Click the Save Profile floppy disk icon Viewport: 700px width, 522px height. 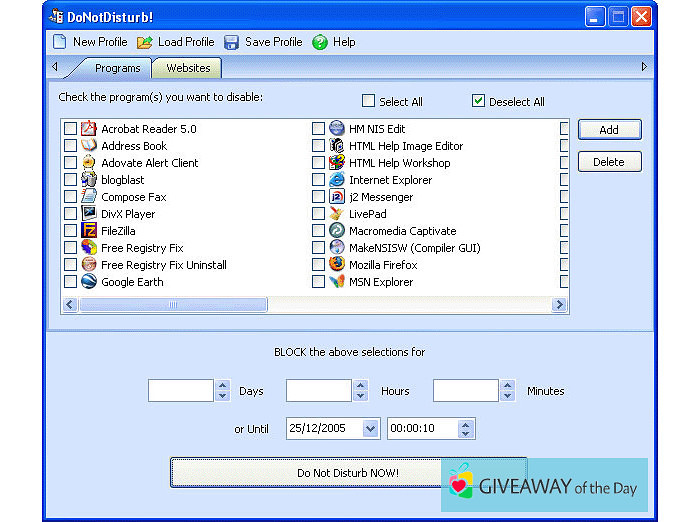[231, 42]
